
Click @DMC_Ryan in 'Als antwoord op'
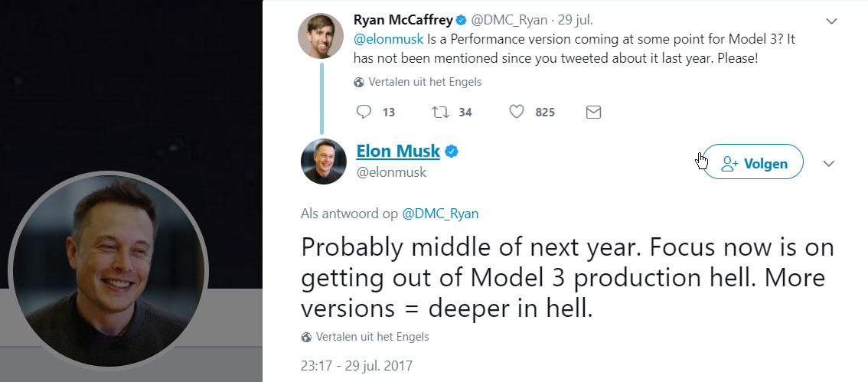tap(440, 214)
